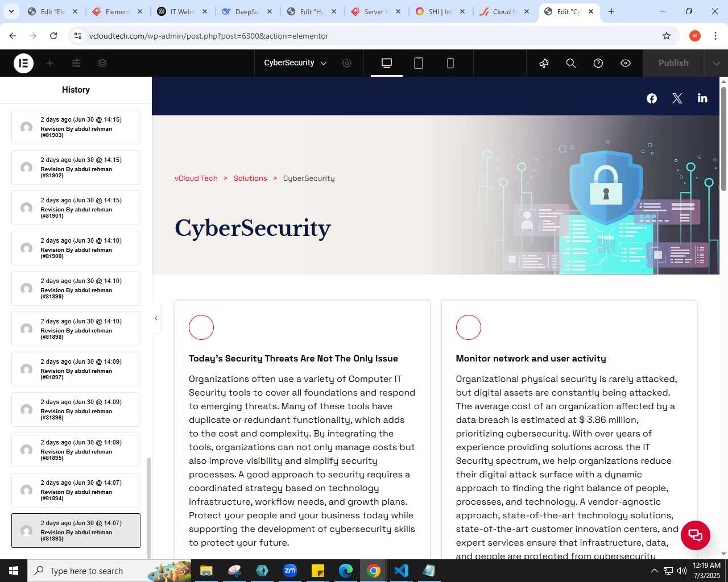728x582 pixels.
Task: Select highlighted revision #81893
Action: pyautogui.click(x=76, y=531)
